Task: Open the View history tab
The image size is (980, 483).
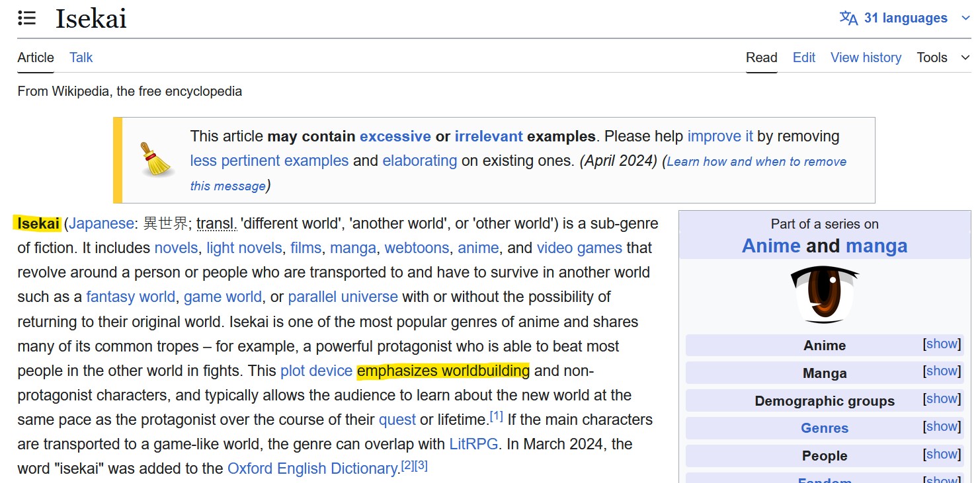Action: point(866,57)
